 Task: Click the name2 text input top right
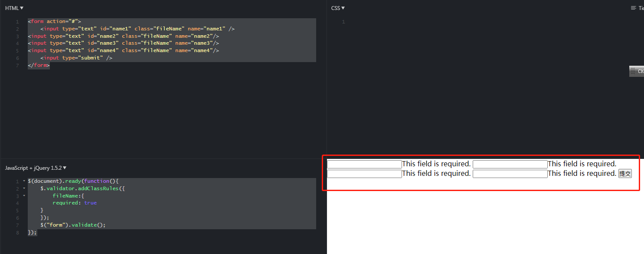510,164
